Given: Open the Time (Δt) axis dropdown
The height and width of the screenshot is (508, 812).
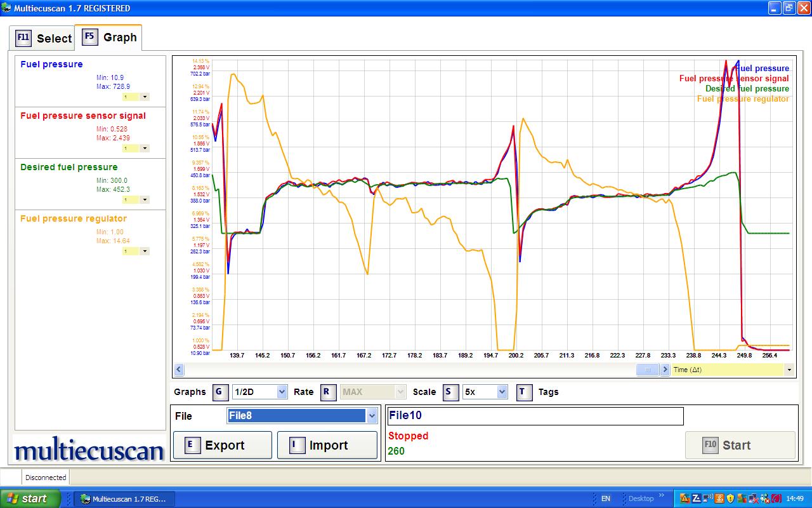Looking at the screenshot, I should tap(733, 370).
